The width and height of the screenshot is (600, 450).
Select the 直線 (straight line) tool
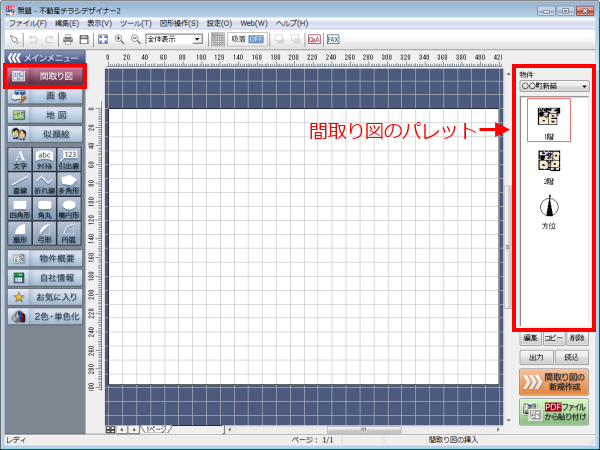(19, 183)
